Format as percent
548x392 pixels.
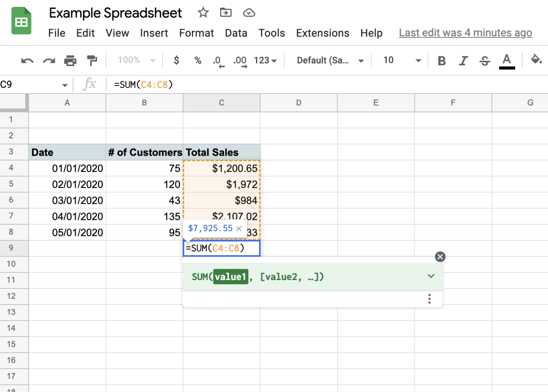pyautogui.click(x=198, y=61)
